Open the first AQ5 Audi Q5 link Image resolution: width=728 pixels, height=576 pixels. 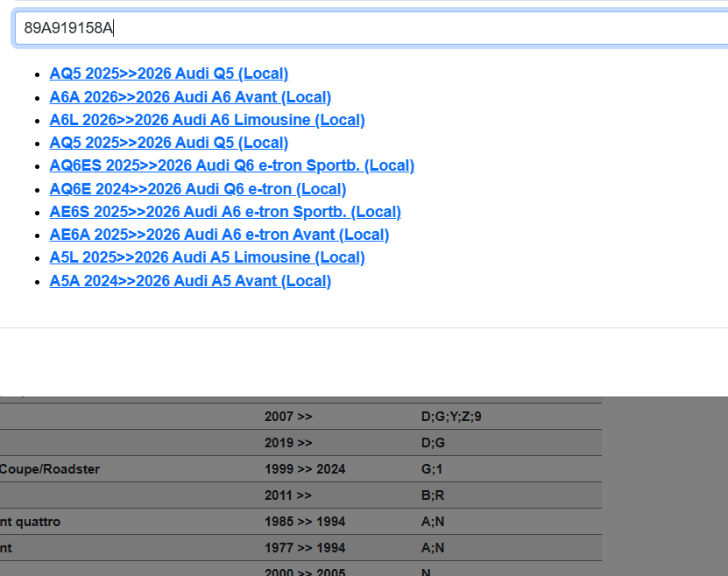168,74
